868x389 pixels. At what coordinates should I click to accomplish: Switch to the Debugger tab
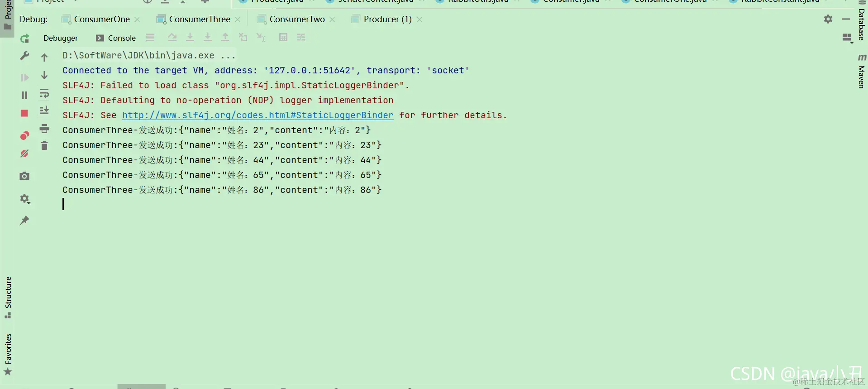click(x=61, y=38)
